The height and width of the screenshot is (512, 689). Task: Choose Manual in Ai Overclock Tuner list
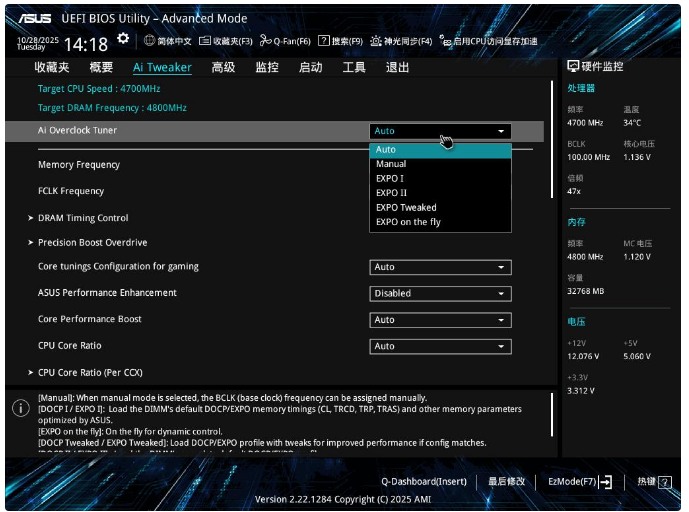tap(391, 164)
